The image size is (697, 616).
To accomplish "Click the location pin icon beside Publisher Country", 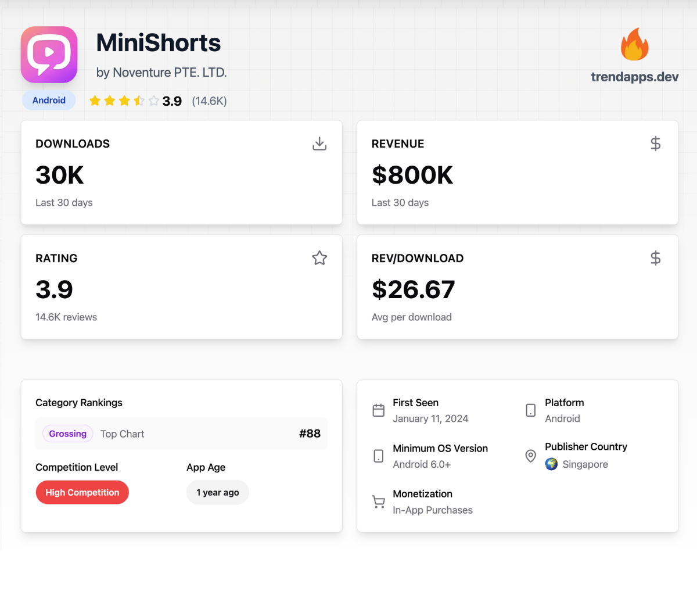I will point(531,456).
